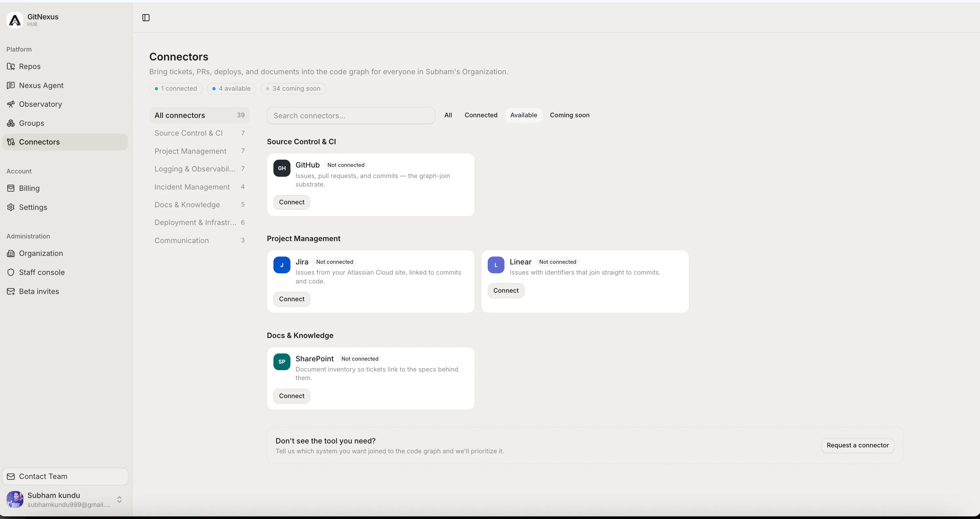Open Settings page
The width and height of the screenshot is (980, 519).
[x=65, y=207]
